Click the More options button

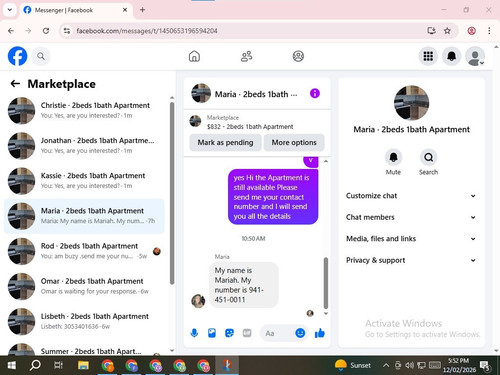[294, 143]
